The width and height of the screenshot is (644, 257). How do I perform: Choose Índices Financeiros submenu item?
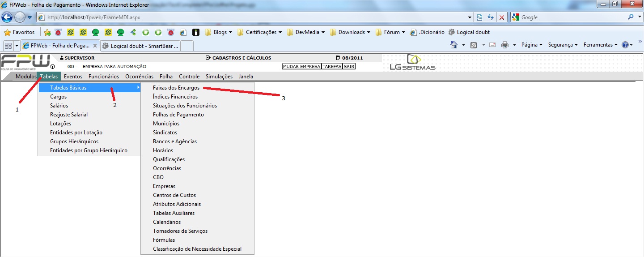click(197, 97)
